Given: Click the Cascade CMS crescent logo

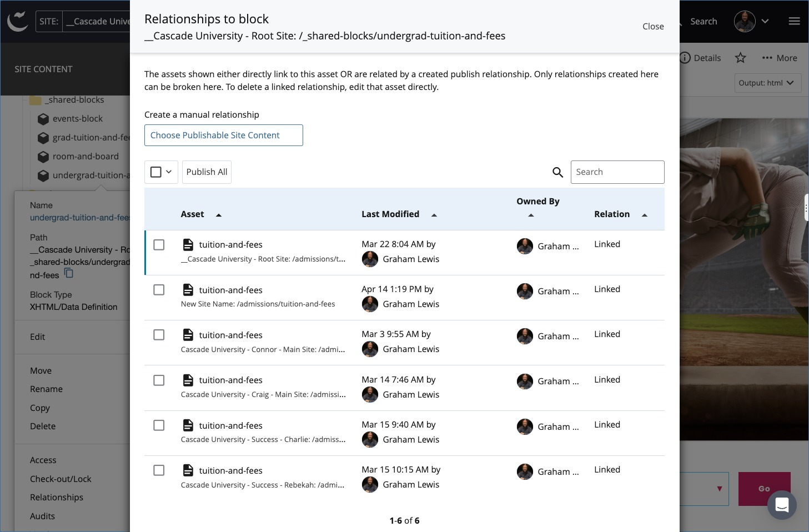Looking at the screenshot, I should (x=18, y=21).
